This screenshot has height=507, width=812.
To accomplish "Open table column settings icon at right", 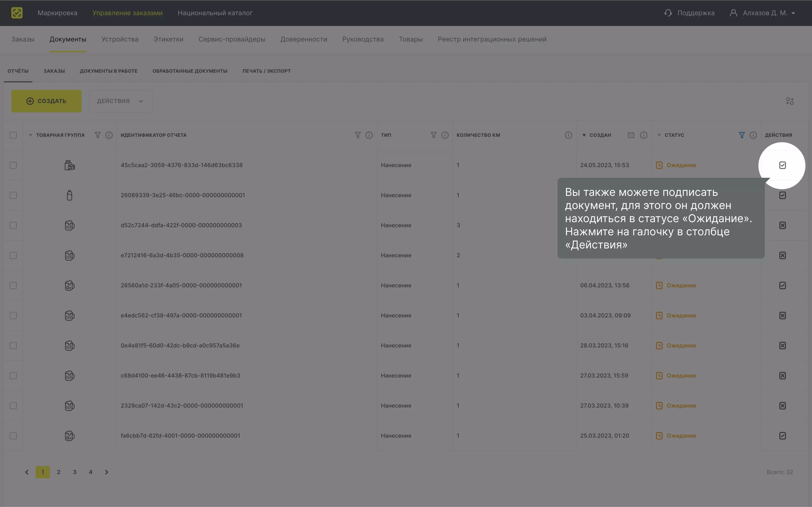I will tap(789, 101).
